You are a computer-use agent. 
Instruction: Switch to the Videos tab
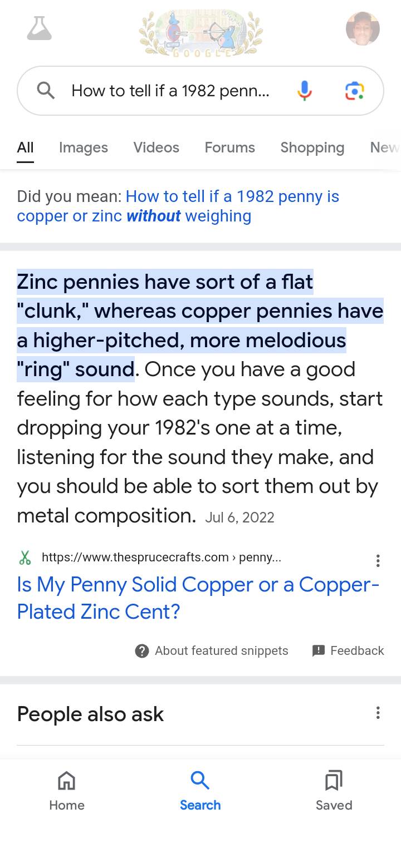(x=156, y=147)
